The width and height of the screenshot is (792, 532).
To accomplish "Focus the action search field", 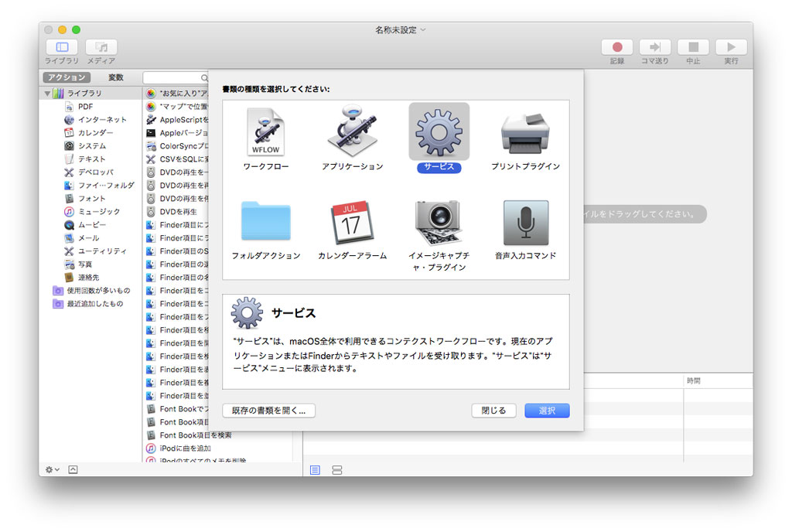I will (x=176, y=78).
